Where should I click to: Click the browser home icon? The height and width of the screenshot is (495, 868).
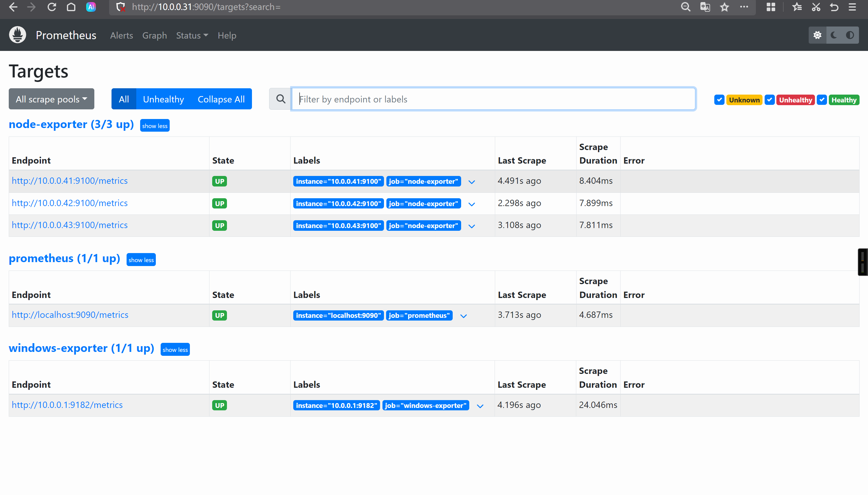[71, 7]
